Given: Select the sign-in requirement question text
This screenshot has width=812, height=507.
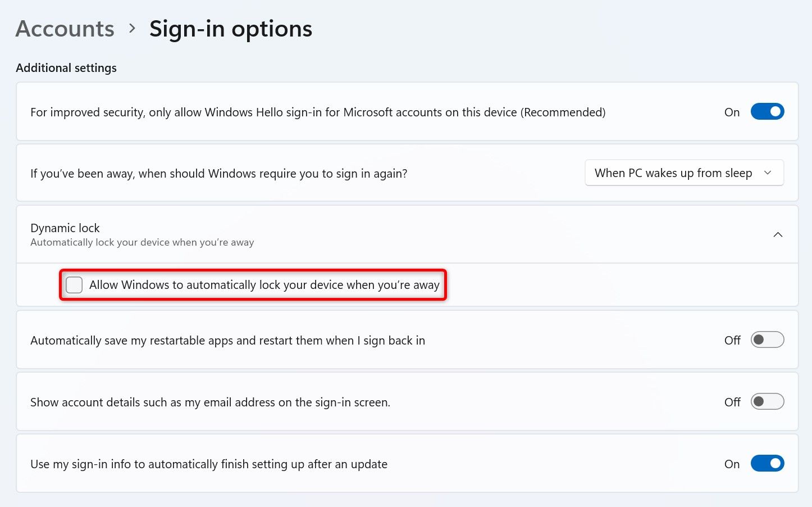Looking at the screenshot, I should click(x=218, y=173).
